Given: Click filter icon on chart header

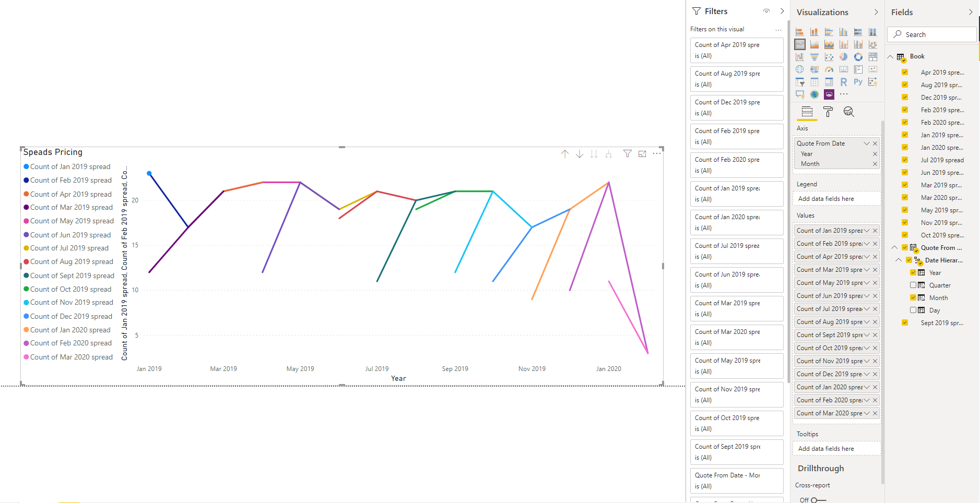Looking at the screenshot, I should coord(628,154).
